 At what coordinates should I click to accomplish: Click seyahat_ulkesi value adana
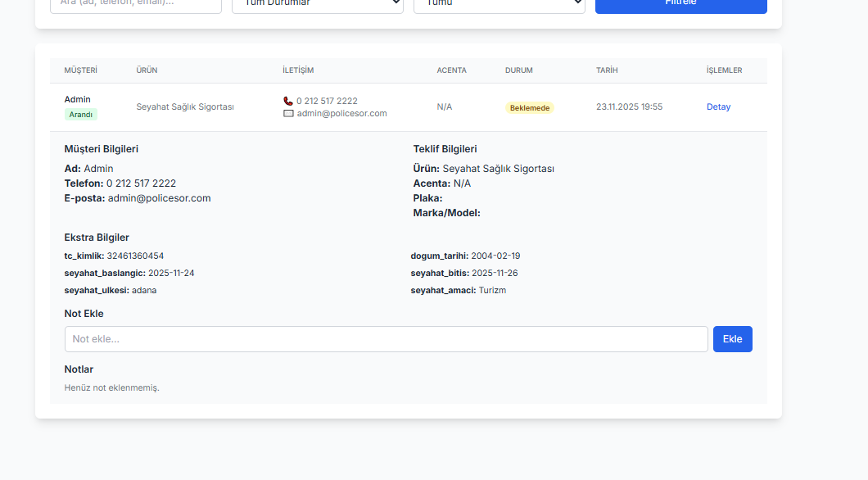(x=144, y=290)
